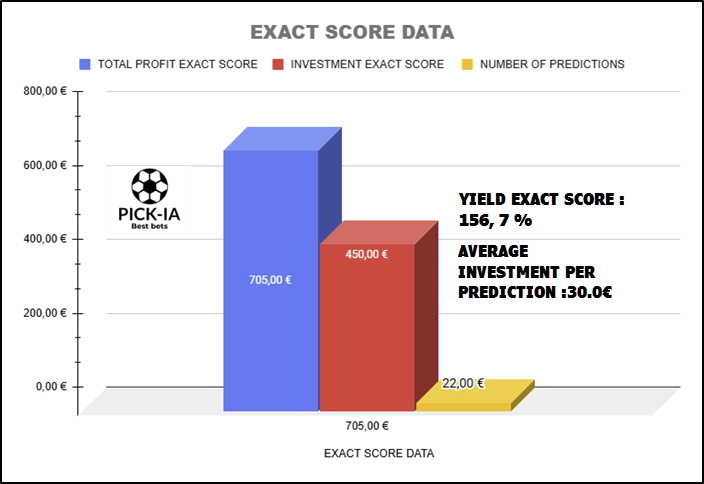Click the bottom EXACT SCORE DATA axis title
The height and width of the screenshot is (484, 704).
point(379,453)
